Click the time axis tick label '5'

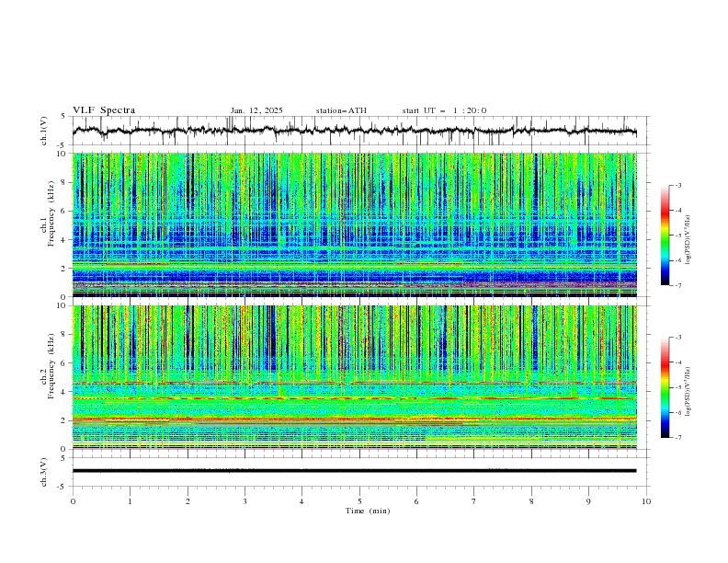click(359, 501)
